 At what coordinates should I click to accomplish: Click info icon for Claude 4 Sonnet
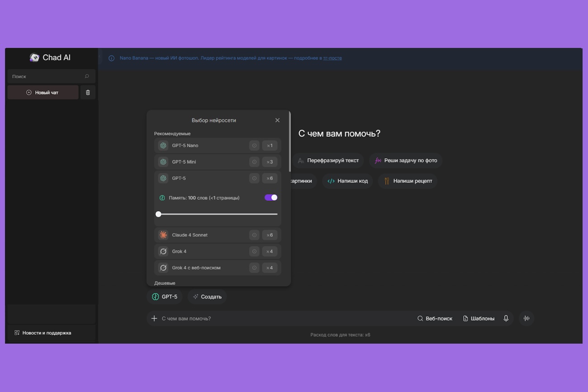pyautogui.click(x=254, y=235)
